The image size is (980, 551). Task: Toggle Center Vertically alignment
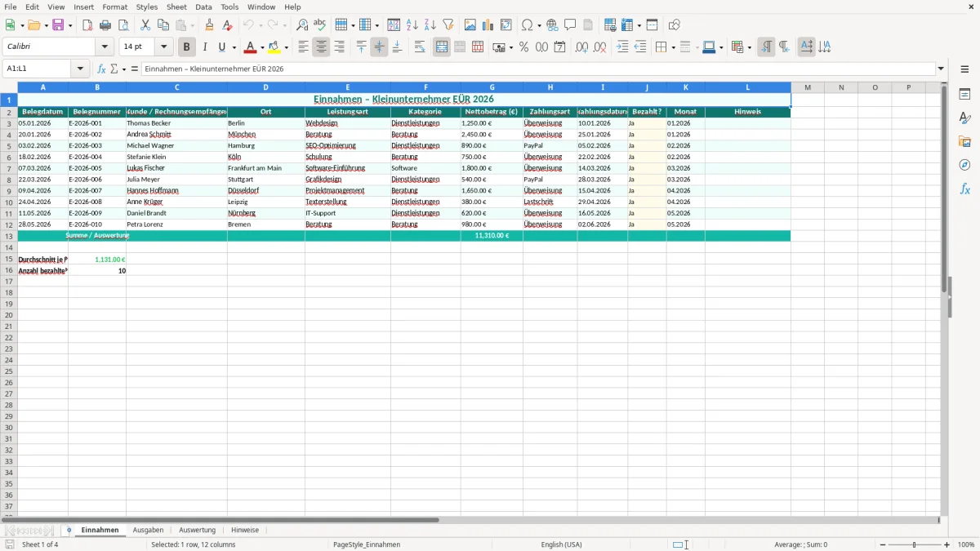(379, 47)
